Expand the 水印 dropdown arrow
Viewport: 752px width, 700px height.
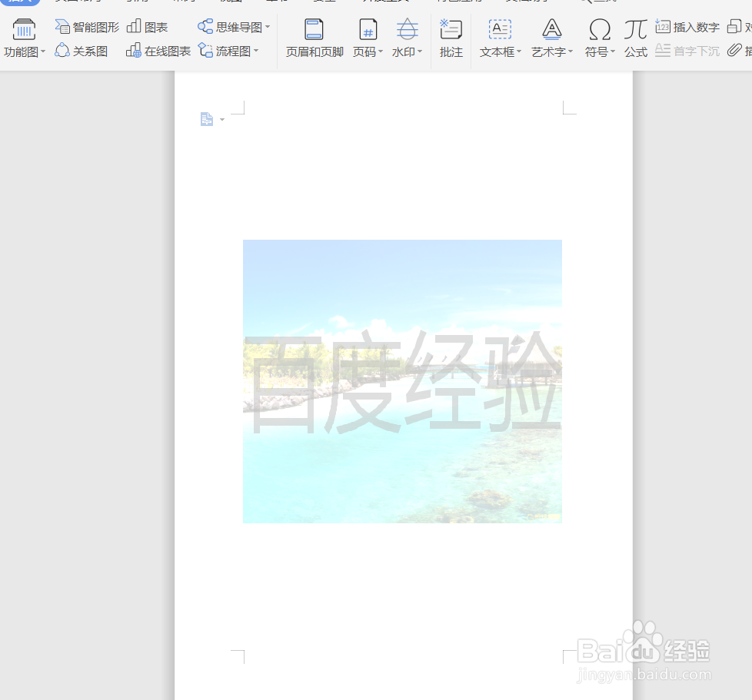click(x=420, y=51)
